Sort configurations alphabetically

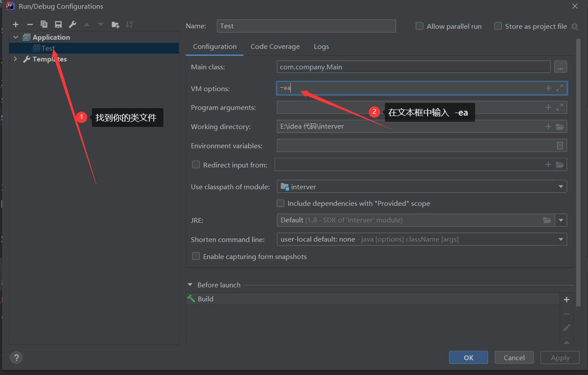tap(129, 24)
